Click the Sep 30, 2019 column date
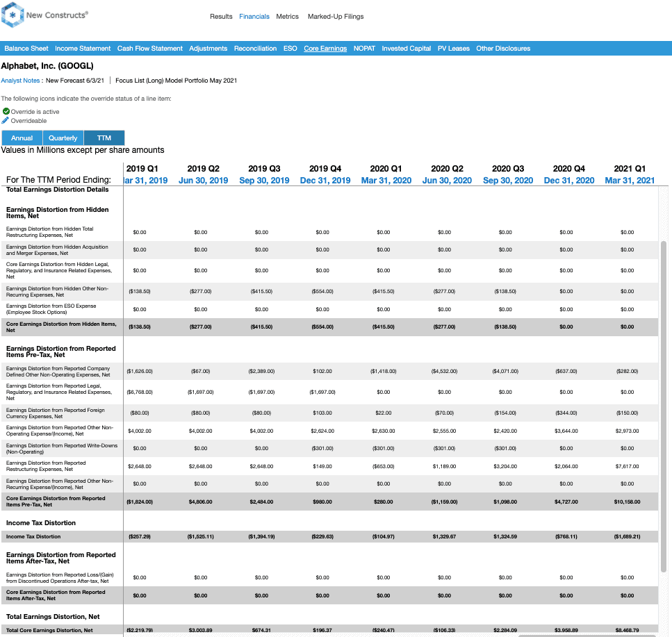This screenshot has height=637, width=672. coord(264,181)
